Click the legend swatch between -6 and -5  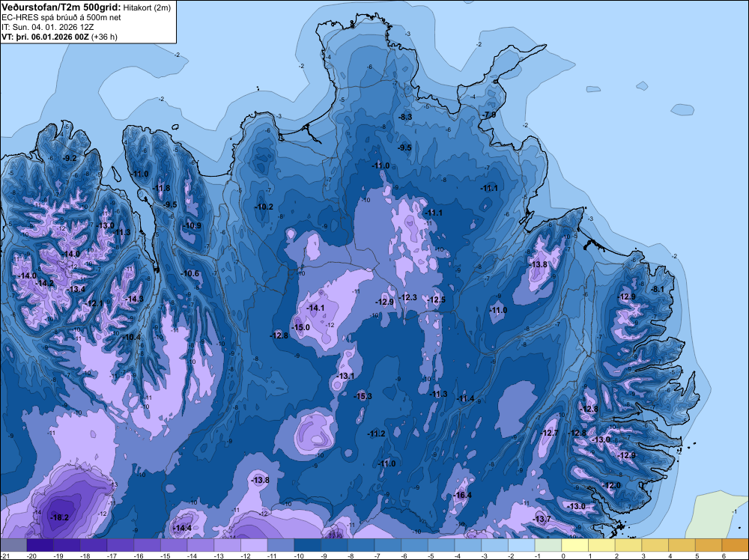pyautogui.click(x=415, y=545)
